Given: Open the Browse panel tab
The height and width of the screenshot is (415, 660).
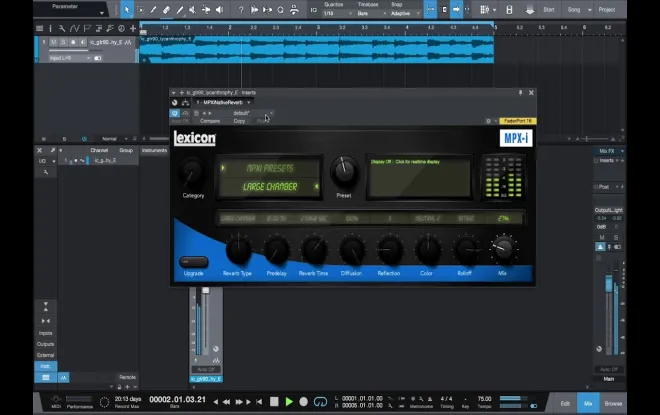Looking at the screenshot, I should 613,404.
